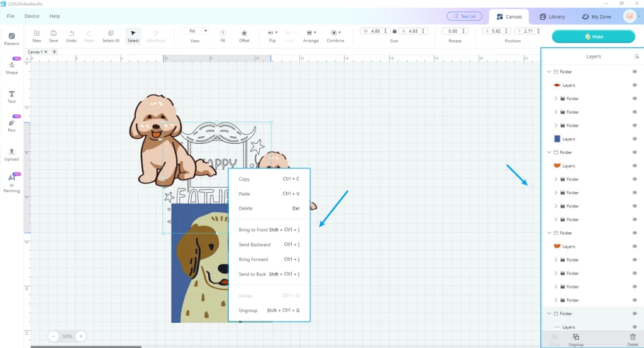Open the Pattern tool in sidebar

[x=11, y=38]
